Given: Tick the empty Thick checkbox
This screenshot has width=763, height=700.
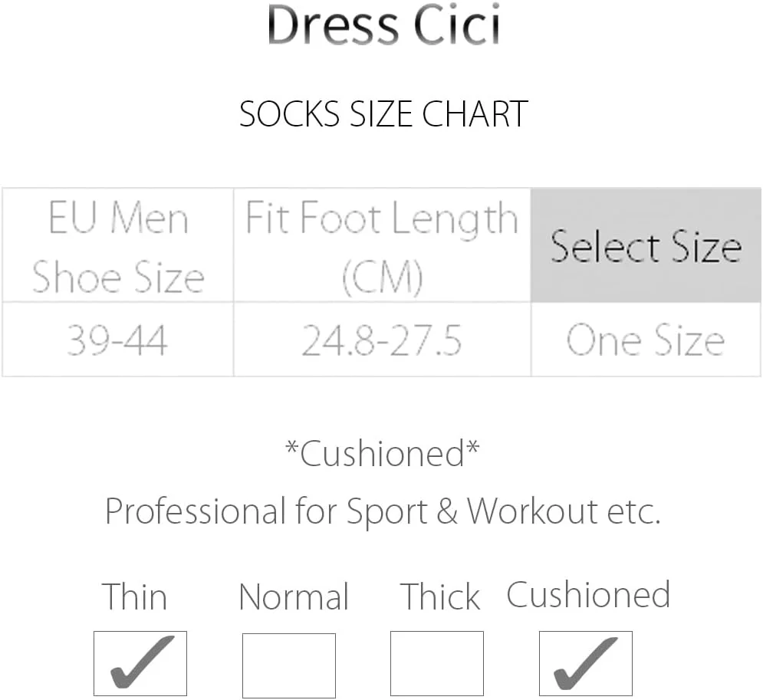Looking at the screenshot, I should [x=436, y=663].
